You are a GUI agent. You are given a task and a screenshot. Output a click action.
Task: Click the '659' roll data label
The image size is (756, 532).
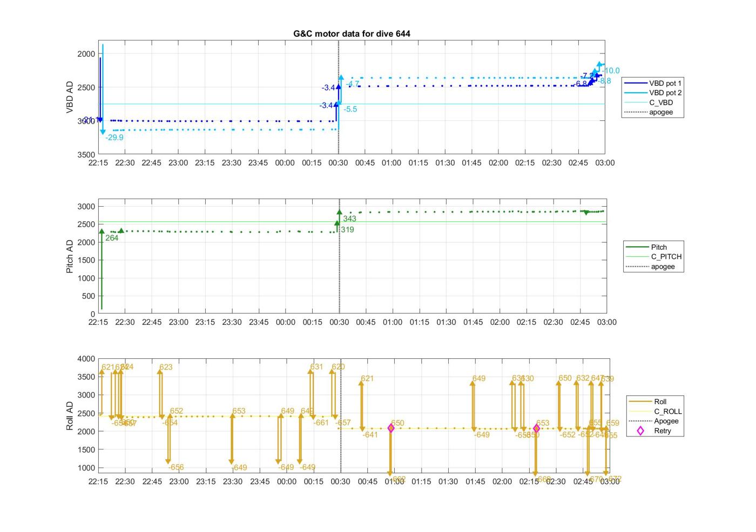pyautogui.click(x=613, y=423)
